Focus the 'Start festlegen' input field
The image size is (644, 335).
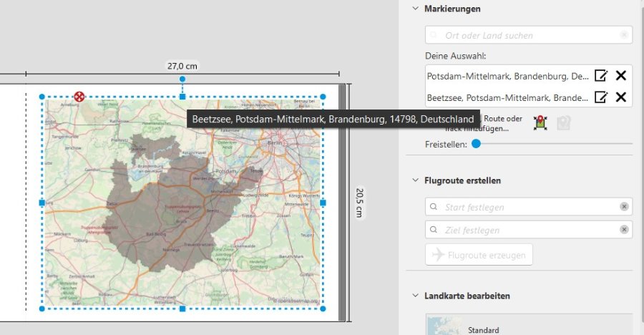(526, 207)
